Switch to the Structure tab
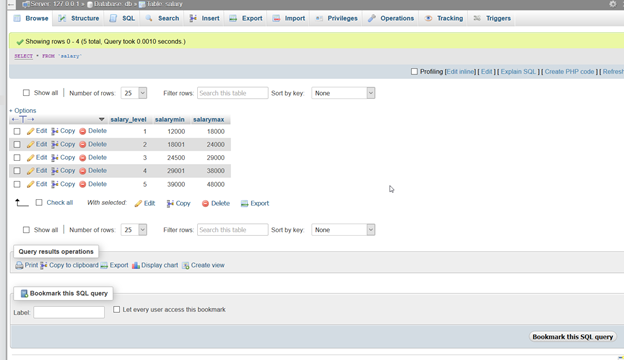The width and height of the screenshot is (624, 360). (79, 18)
